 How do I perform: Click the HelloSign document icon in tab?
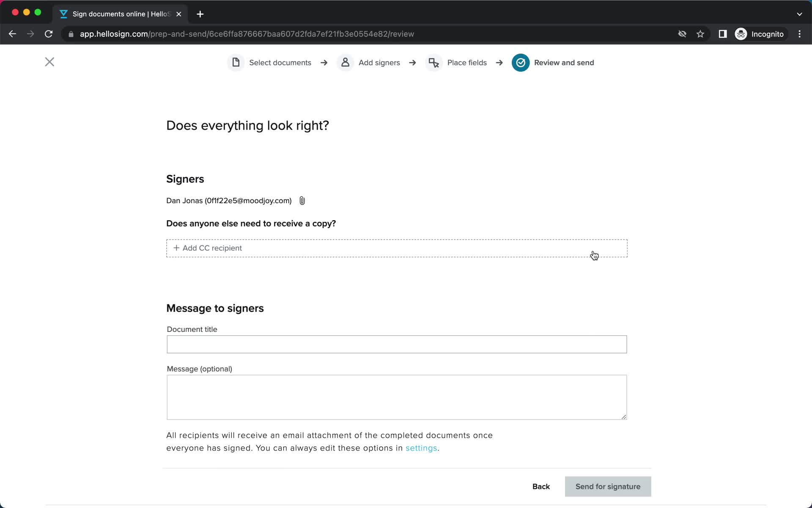pos(64,14)
